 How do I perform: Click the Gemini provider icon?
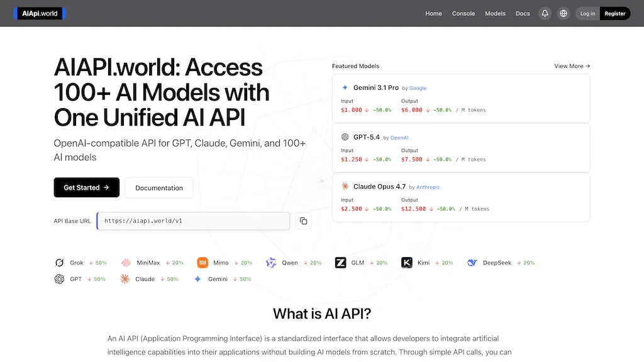(x=197, y=279)
